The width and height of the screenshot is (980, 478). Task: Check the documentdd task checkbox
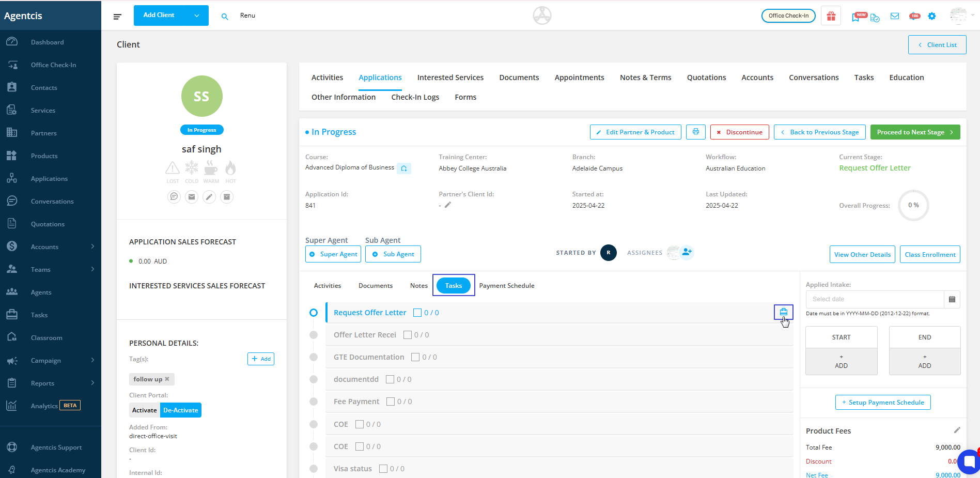390,379
